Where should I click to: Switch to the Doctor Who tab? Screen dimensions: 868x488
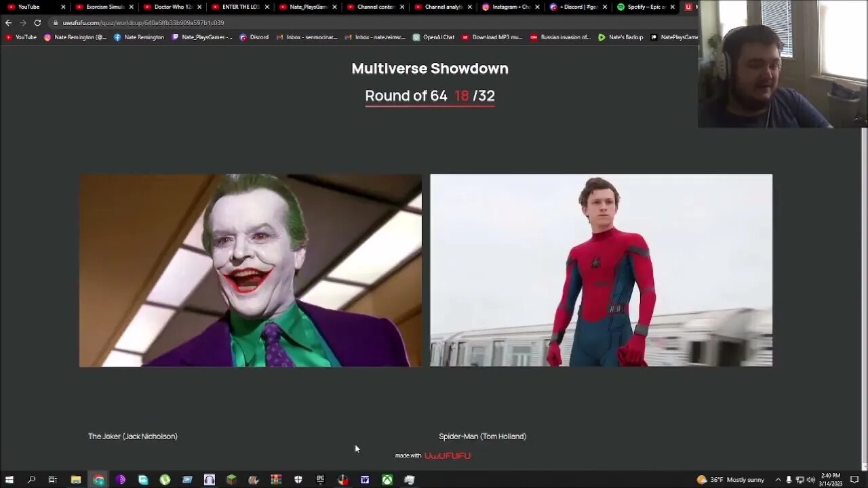tap(172, 7)
